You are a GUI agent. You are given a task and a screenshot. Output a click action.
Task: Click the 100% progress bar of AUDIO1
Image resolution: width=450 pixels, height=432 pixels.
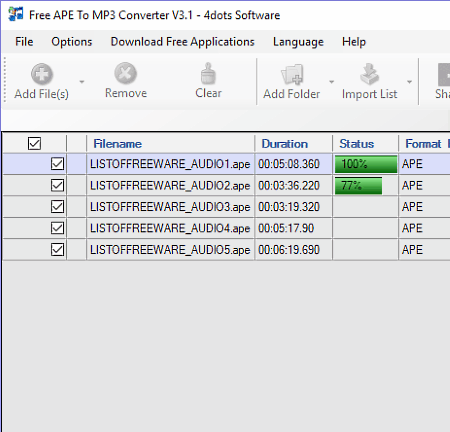point(366,164)
